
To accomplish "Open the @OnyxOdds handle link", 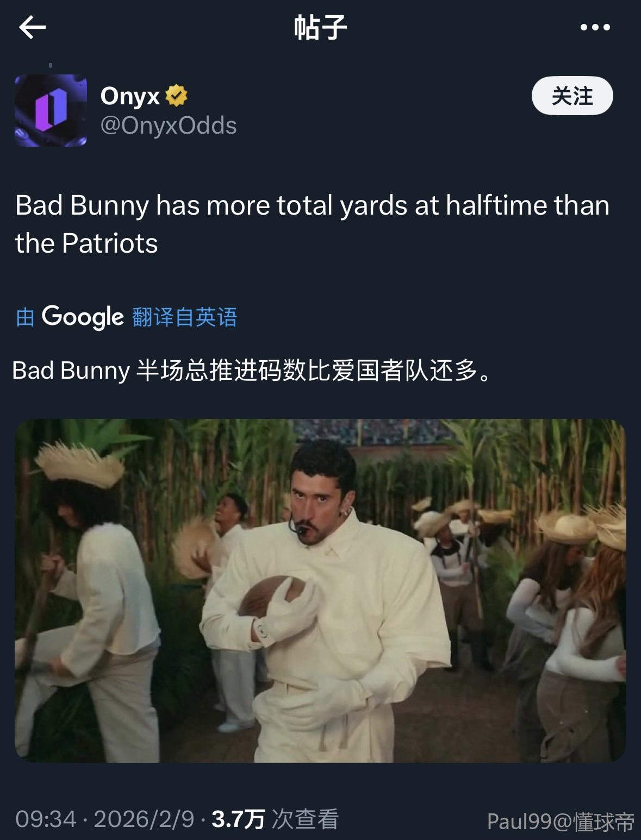I will tap(169, 126).
